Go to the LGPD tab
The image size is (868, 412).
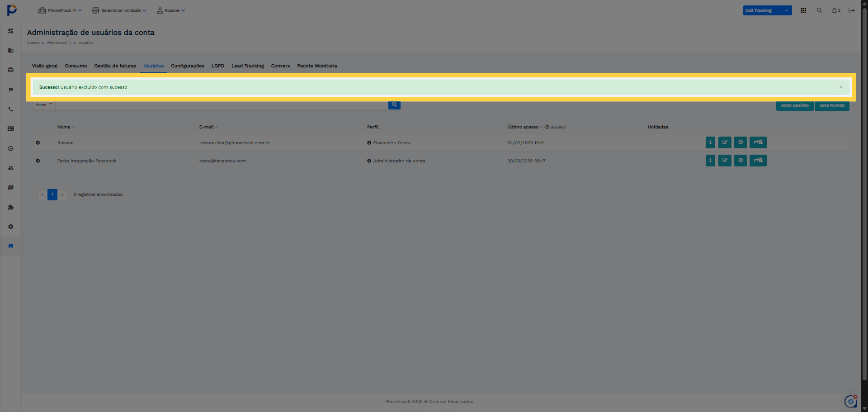(218, 66)
